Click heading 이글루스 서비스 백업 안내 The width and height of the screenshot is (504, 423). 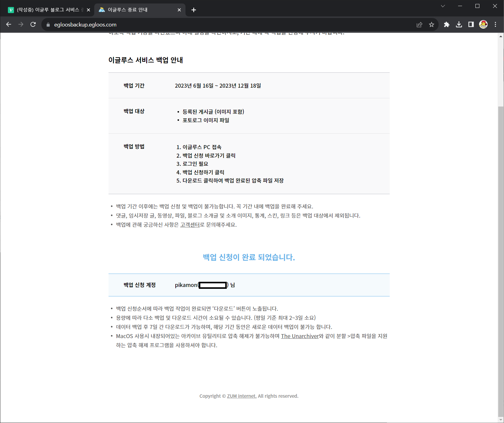click(x=146, y=60)
